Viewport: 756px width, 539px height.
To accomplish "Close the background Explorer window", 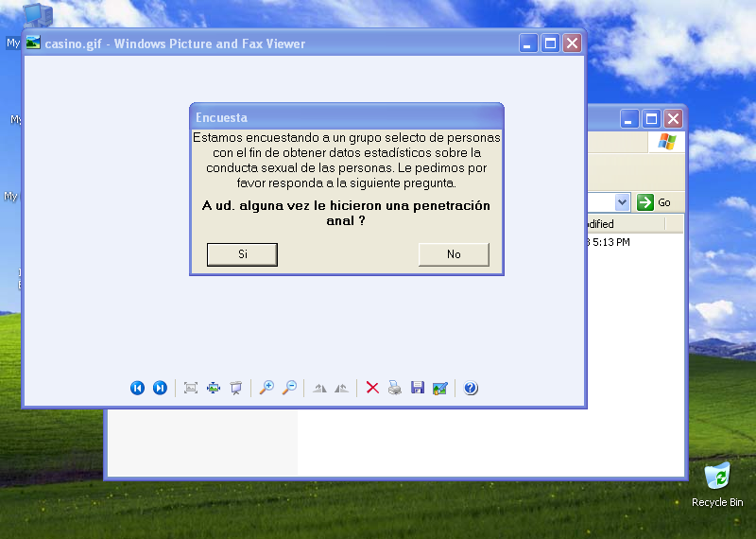I will click(x=673, y=119).
